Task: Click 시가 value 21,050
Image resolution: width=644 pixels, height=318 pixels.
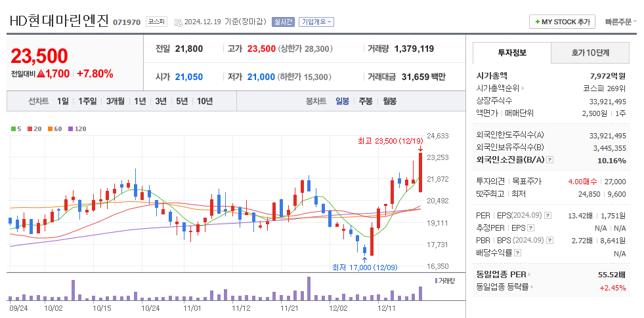Action: click(189, 77)
